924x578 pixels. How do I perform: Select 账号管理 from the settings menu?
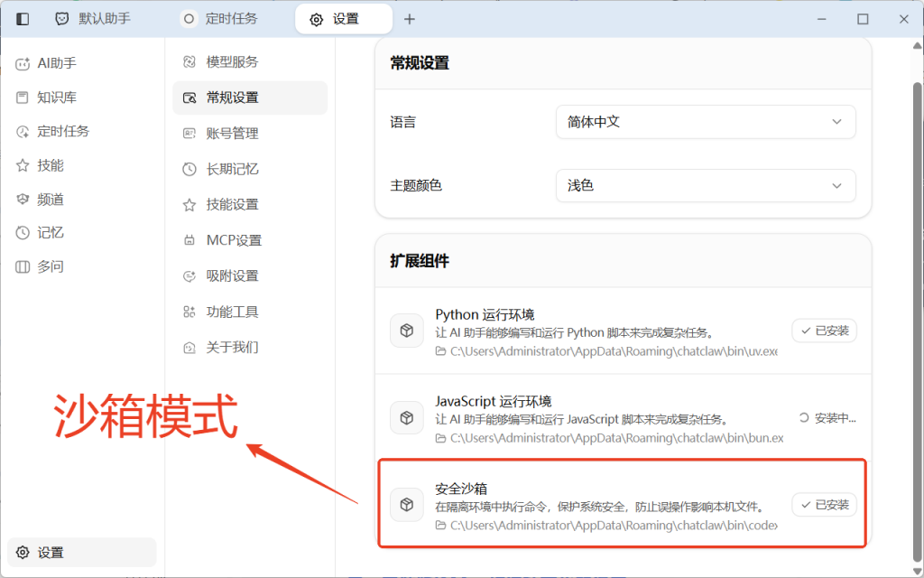click(x=233, y=133)
